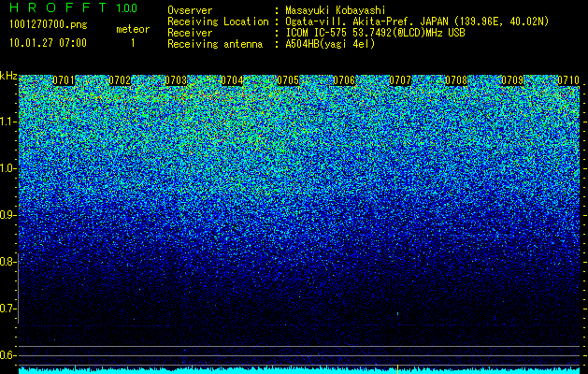Select the ICOM IC-575 receiver details

[x=376, y=33]
